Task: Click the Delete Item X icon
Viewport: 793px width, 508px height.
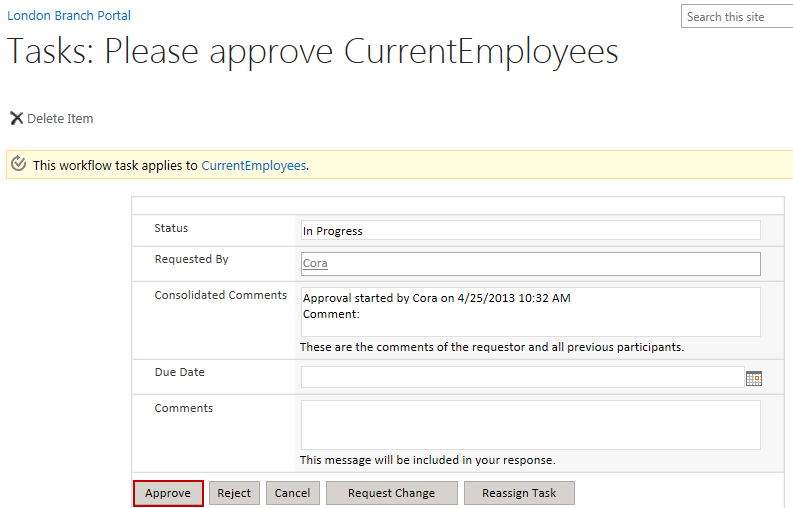Action: (x=17, y=118)
